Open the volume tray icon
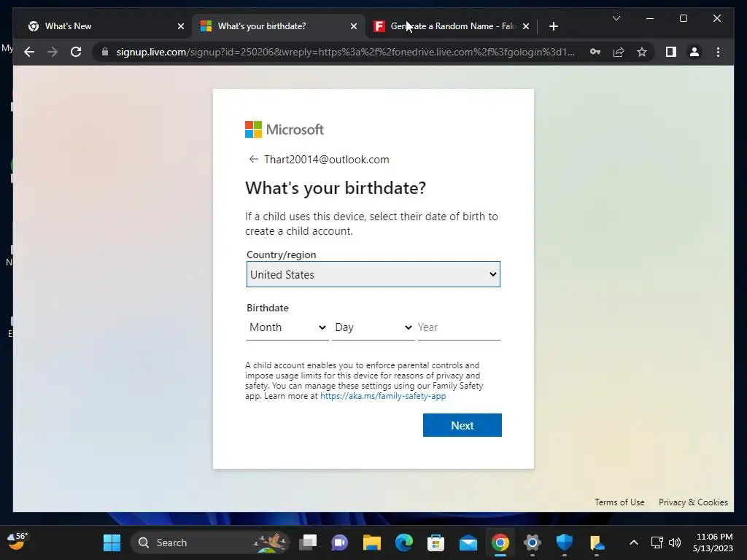This screenshot has height=560, width=747. (x=675, y=542)
